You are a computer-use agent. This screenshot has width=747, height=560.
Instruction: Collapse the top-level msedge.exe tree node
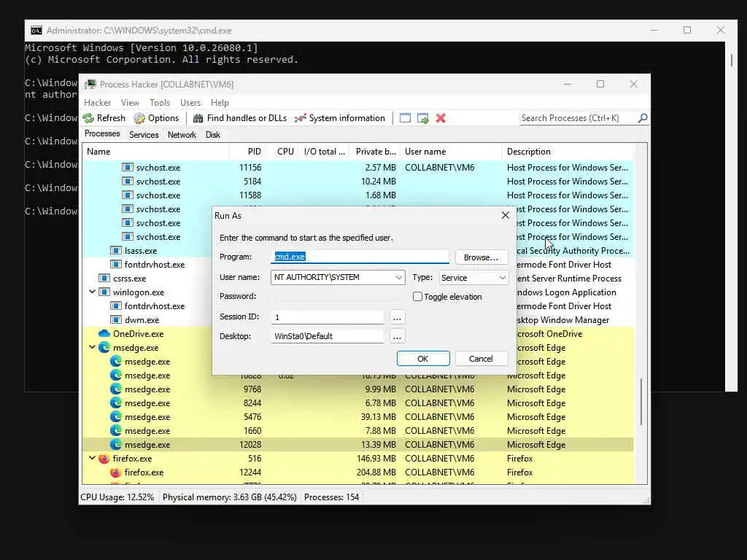93,347
